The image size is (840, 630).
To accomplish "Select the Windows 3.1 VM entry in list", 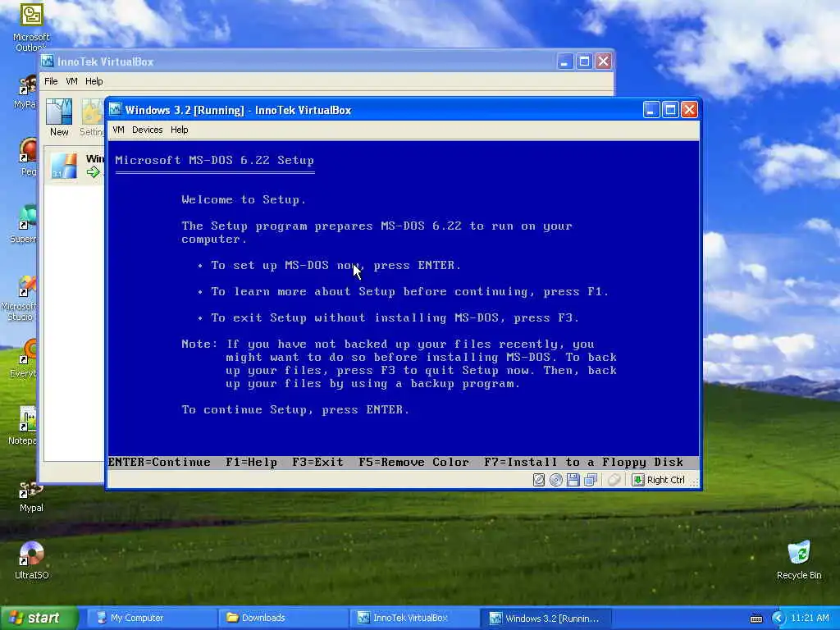I will point(75,166).
